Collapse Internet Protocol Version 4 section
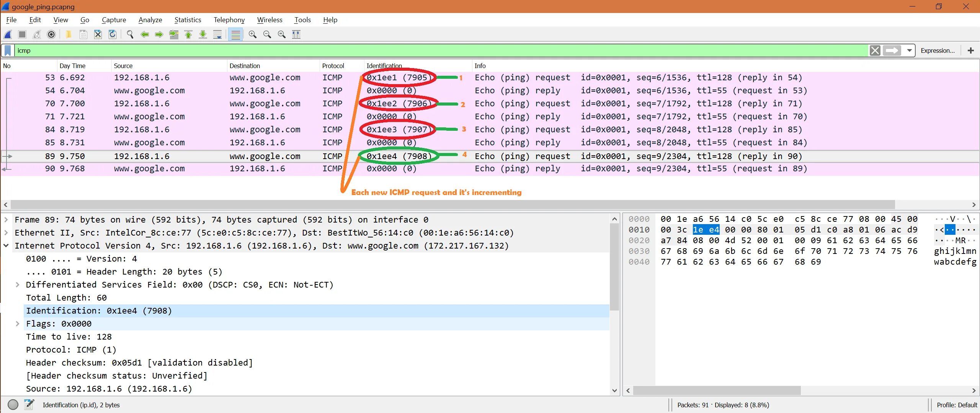Screen dimensions: 980x413 [6, 246]
